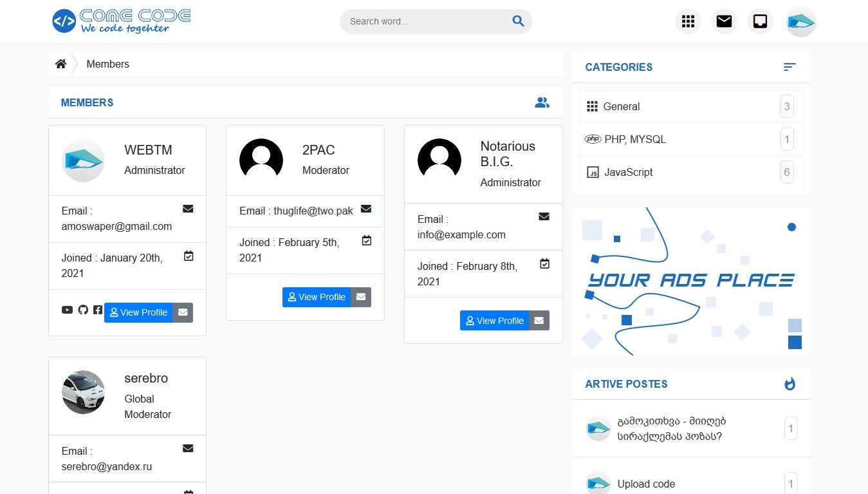The height and width of the screenshot is (494, 868).
Task: Click serebro's email envelope icon
Action: click(x=188, y=448)
